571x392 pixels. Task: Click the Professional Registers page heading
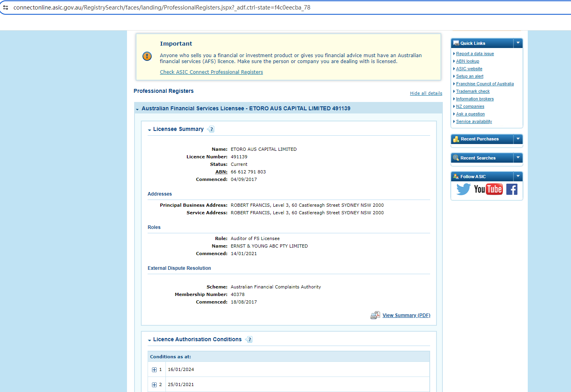163,91
